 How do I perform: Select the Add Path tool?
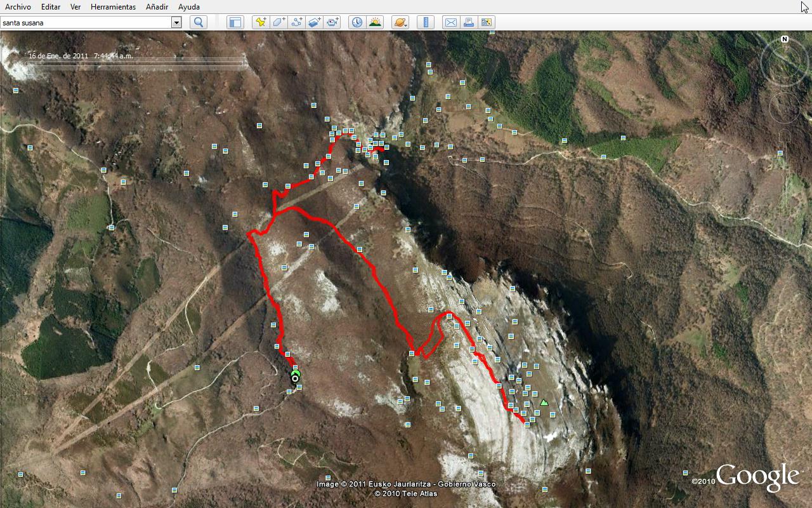click(x=296, y=22)
